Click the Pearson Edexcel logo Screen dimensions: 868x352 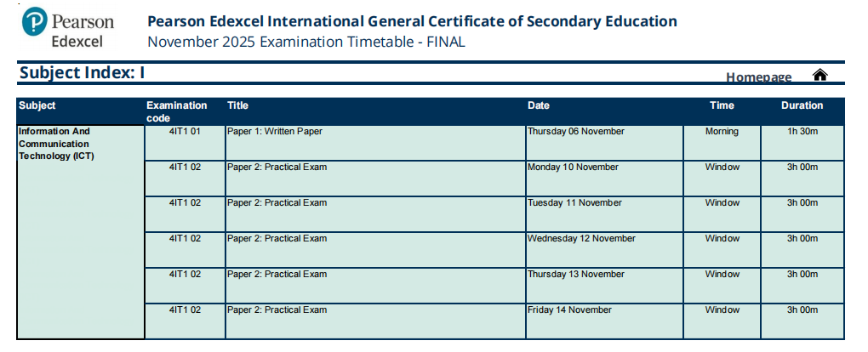(x=66, y=30)
